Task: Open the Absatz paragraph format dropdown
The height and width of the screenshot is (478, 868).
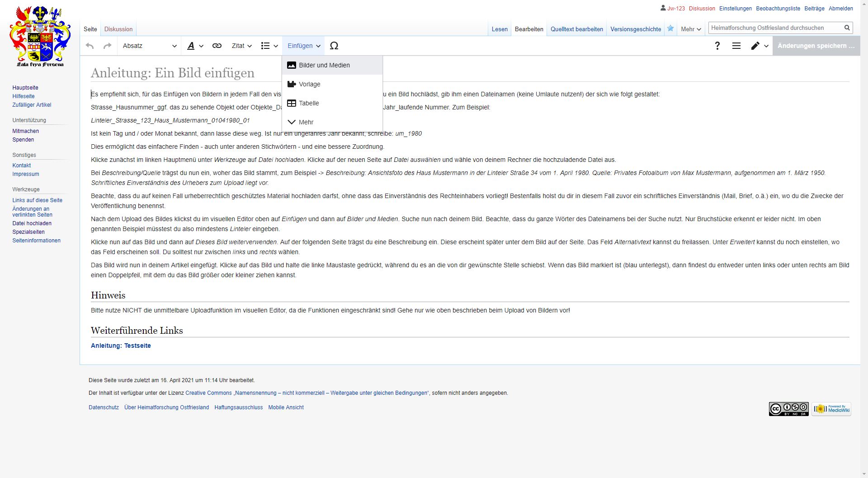Action: tap(149, 46)
